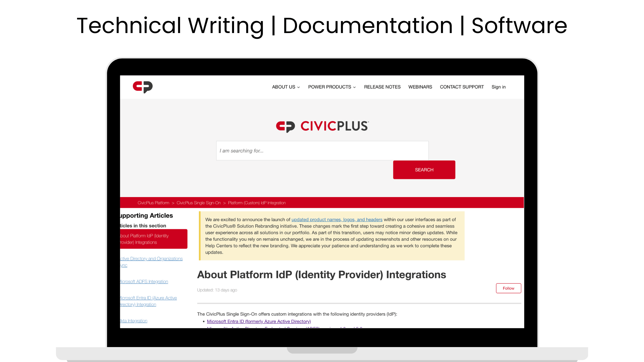Image resolution: width=644 pixels, height=362 pixels.
Task: Click the Search button icon
Action: coord(424,170)
